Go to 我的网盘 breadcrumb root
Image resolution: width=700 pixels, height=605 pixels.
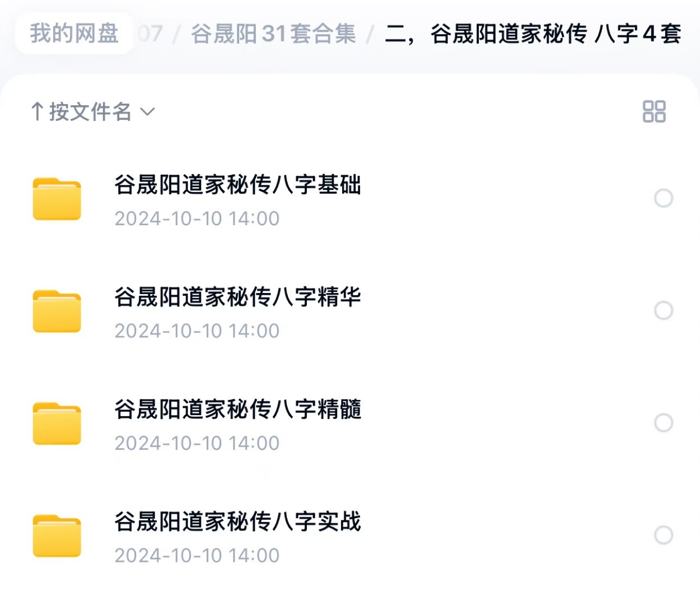click(x=74, y=34)
